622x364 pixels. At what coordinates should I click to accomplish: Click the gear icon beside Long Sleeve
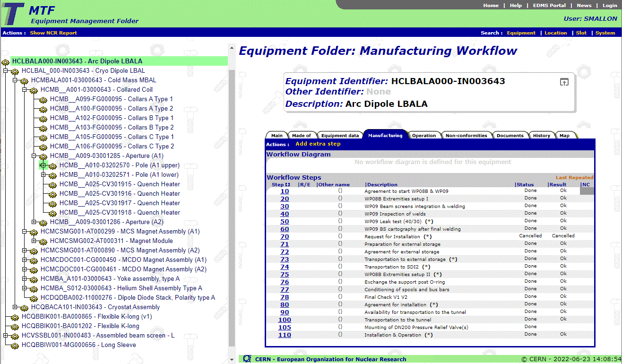(15, 346)
